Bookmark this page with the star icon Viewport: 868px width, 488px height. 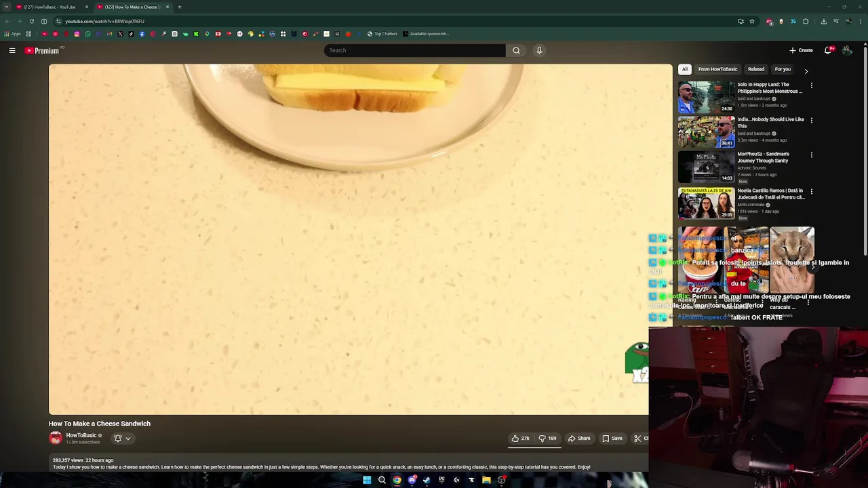pos(752,21)
